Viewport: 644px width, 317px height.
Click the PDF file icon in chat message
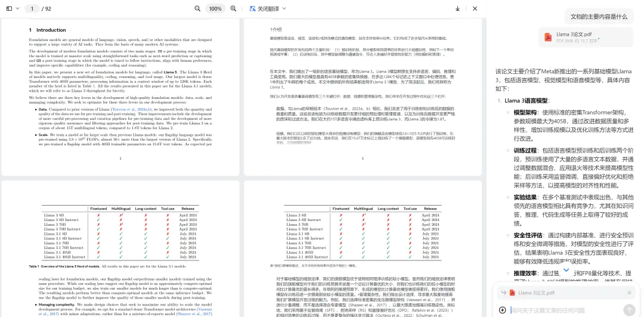pyautogui.click(x=547, y=38)
